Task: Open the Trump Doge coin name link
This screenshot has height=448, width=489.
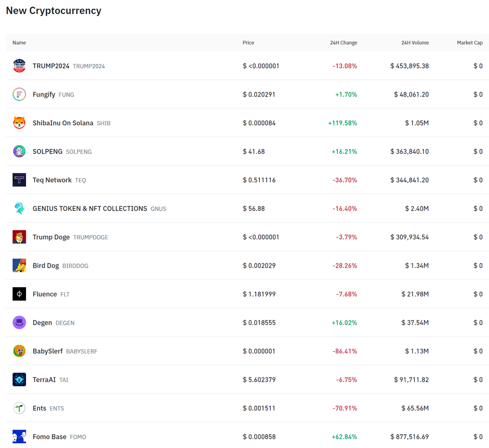Action: point(51,237)
